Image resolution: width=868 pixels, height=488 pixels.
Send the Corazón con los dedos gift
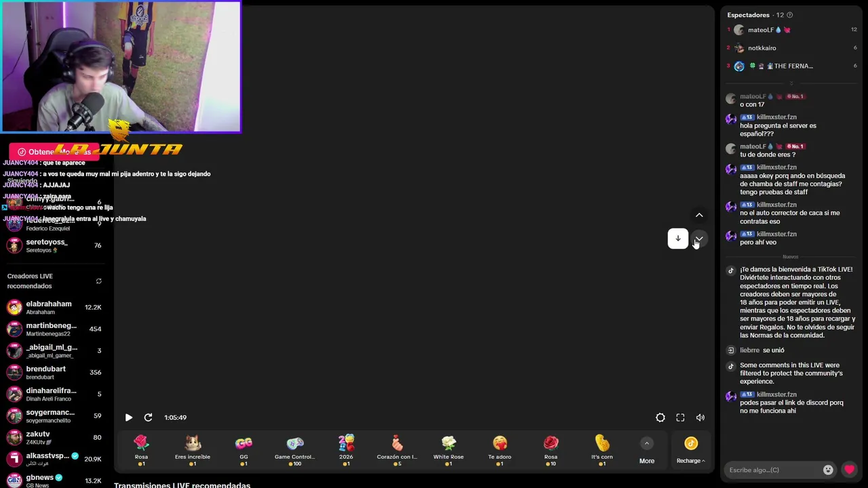tap(397, 451)
